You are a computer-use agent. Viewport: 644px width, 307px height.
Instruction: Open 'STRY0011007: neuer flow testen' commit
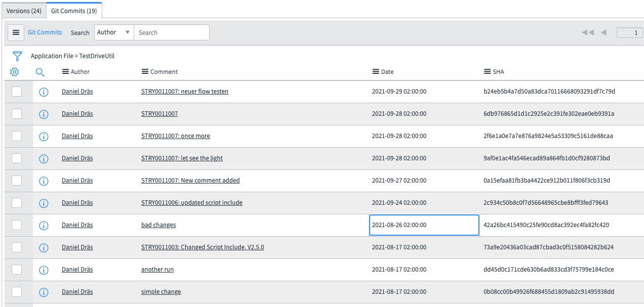pyautogui.click(x=185, y=92)
